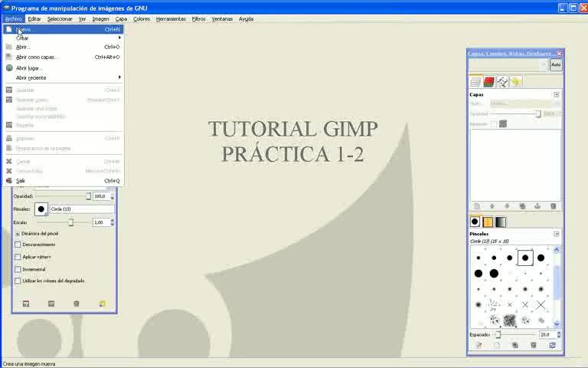The width and height of the screenshot is (588, 368).
Task: Adjust the Escala slider handle
Action: [70, 222]
